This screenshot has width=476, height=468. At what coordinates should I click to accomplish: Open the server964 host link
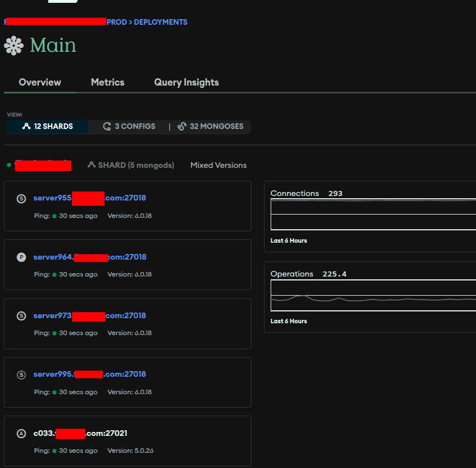90,257
